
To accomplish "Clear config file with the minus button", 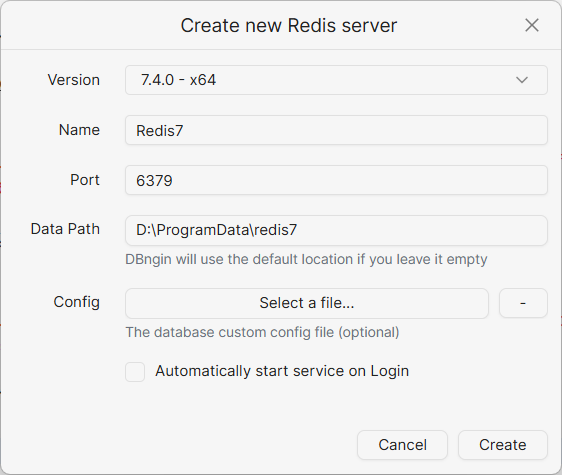I will (523, 303).
